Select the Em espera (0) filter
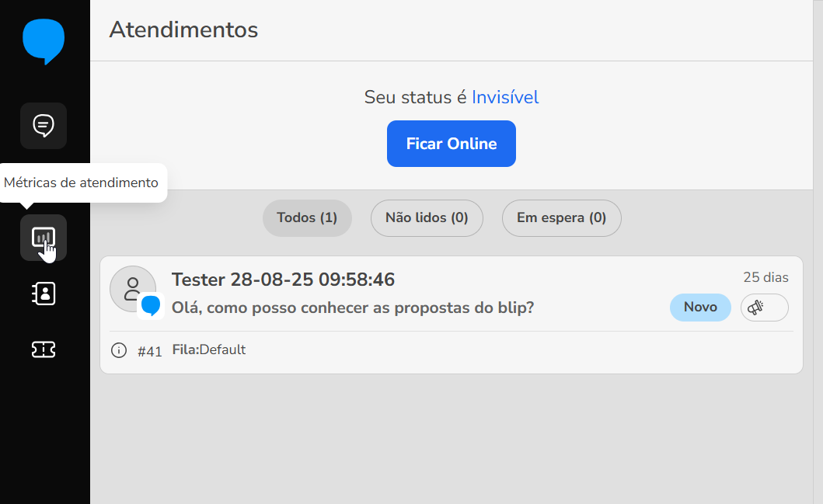Image resolution: width=823 pixels, height=504 pixels. tap(561, 217)
